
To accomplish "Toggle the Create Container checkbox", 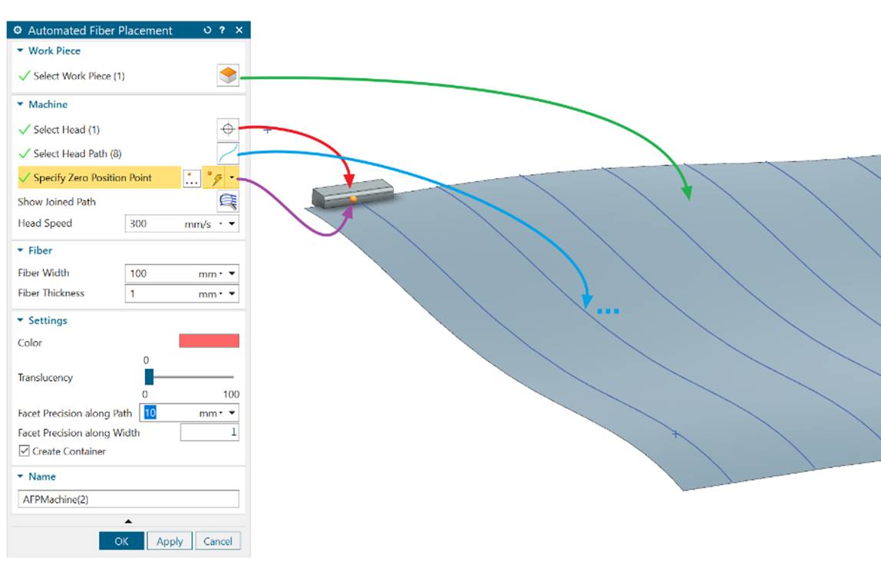I will pyautogui.click(x=24, y=451).
